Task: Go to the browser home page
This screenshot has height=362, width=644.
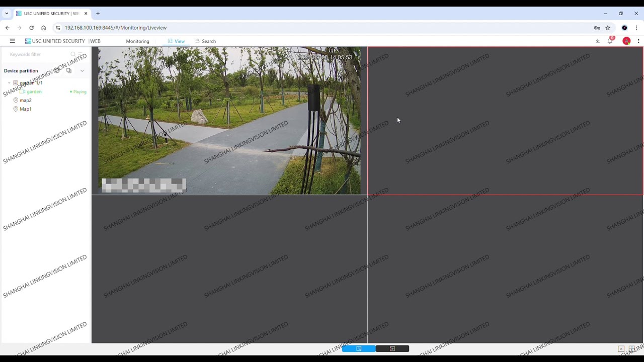Action: (43, 28)
